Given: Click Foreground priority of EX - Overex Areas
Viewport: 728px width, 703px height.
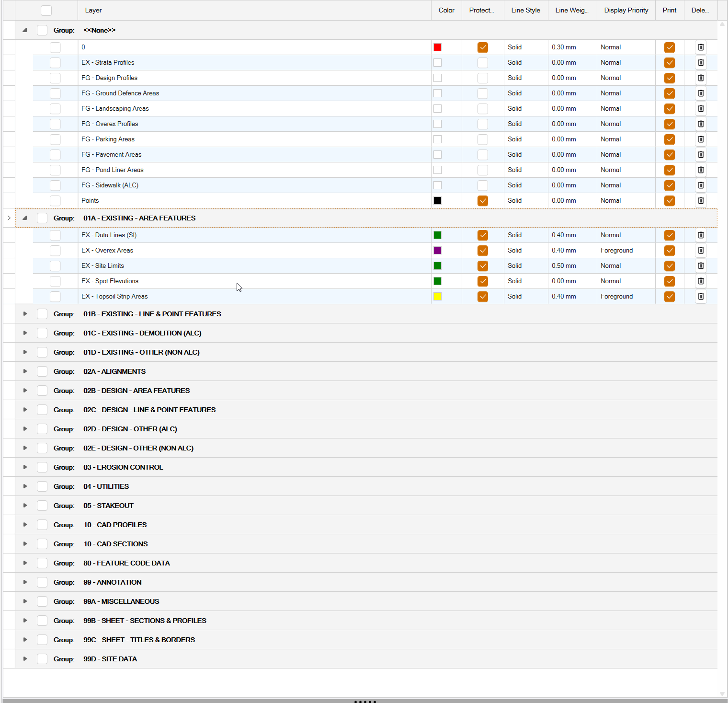Looking at the screenshot, I should pyautogui.click(x=617, y=251).
